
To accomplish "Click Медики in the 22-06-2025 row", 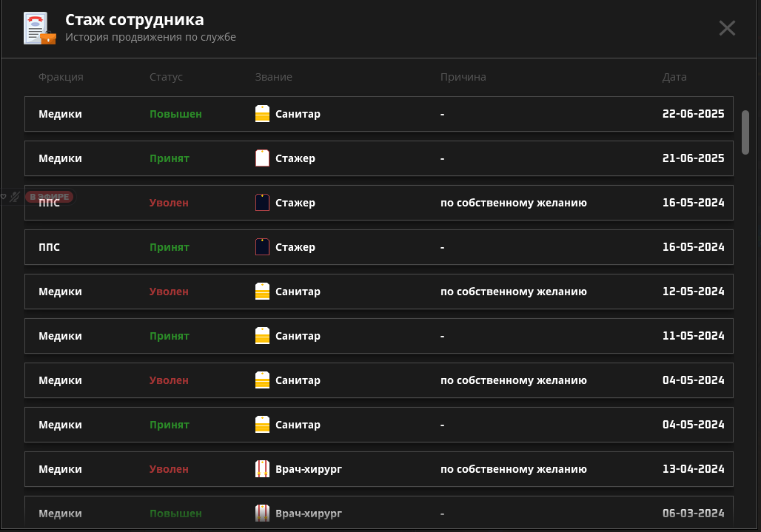I will 60,114.
